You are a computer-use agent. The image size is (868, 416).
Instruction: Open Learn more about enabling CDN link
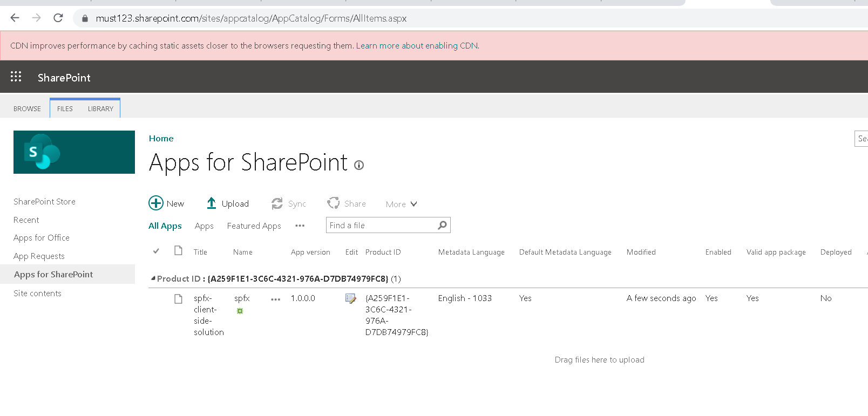417,45
